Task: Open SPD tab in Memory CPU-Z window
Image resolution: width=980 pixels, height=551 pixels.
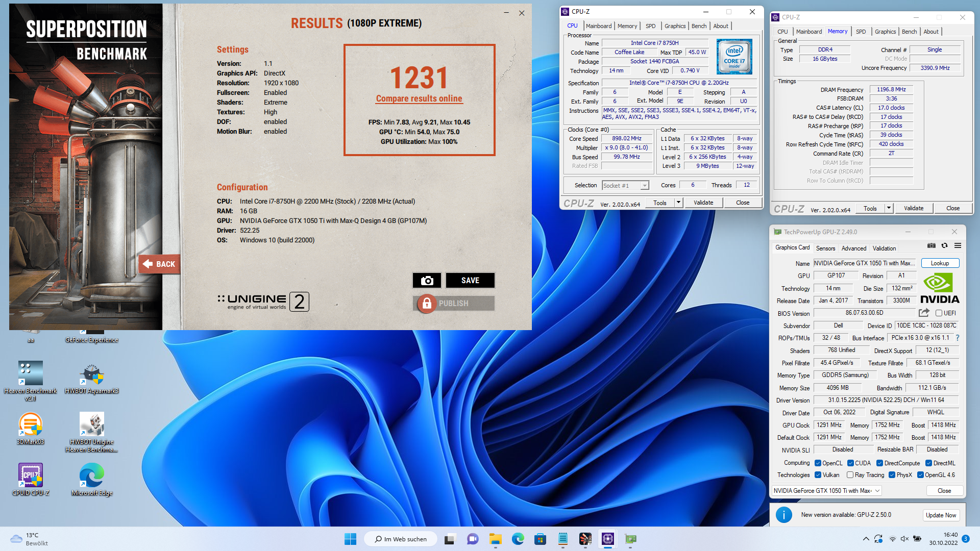Action: pyautogui.click(x=861, y=32)
